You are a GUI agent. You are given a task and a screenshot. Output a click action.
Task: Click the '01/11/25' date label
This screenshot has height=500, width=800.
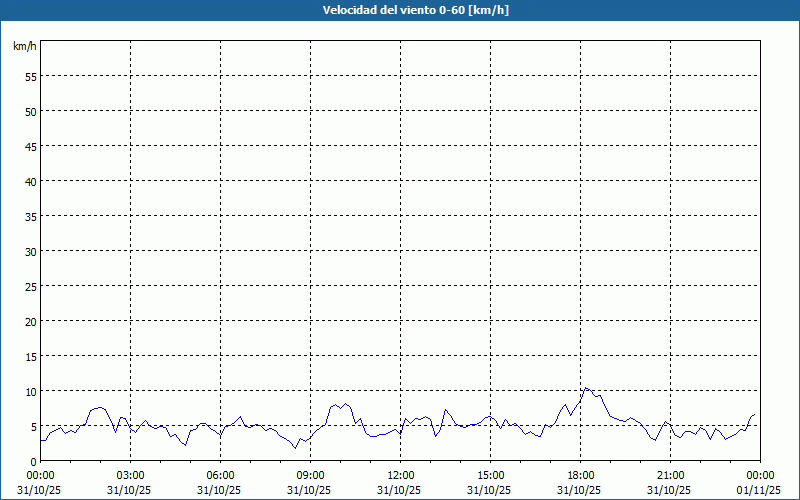[759, 489]
